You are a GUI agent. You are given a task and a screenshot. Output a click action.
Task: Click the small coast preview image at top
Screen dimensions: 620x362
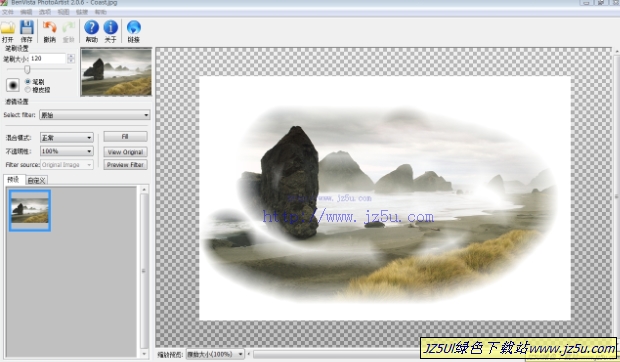click(x=116, y=72)
